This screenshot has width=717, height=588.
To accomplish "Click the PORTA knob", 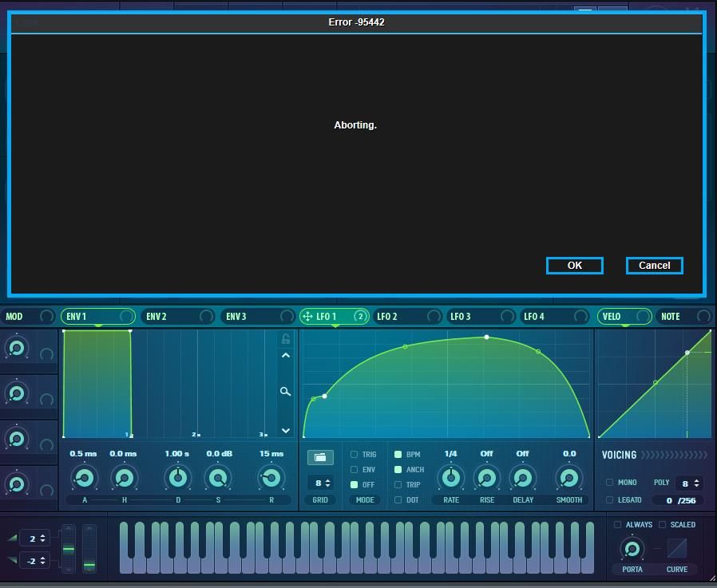I will (632, 549).
